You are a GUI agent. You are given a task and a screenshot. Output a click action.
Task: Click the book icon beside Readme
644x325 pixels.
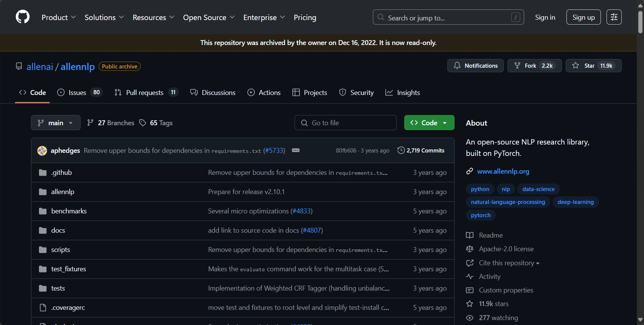tap(470, 235)
